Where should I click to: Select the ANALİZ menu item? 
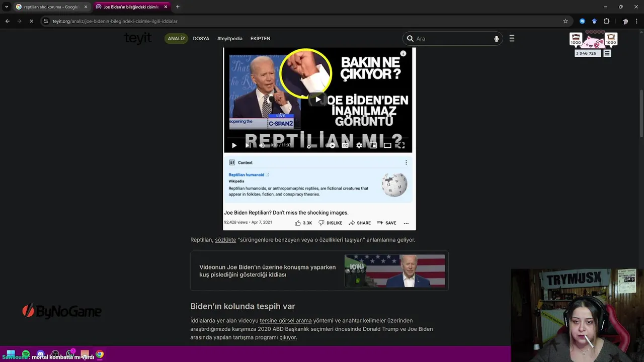[x=176, y=39]
